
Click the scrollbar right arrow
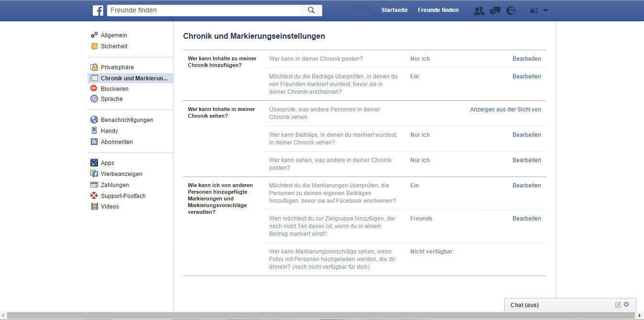point(641,316)
